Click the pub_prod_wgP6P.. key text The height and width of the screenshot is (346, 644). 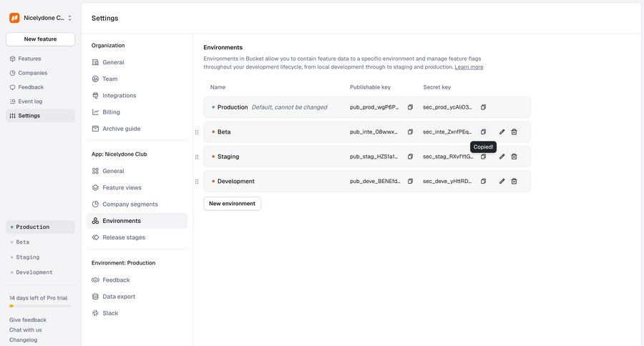pos(374,107)
